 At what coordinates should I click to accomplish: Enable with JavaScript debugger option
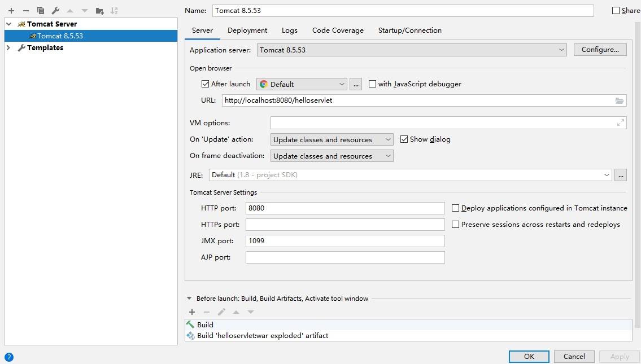[372, 84]
